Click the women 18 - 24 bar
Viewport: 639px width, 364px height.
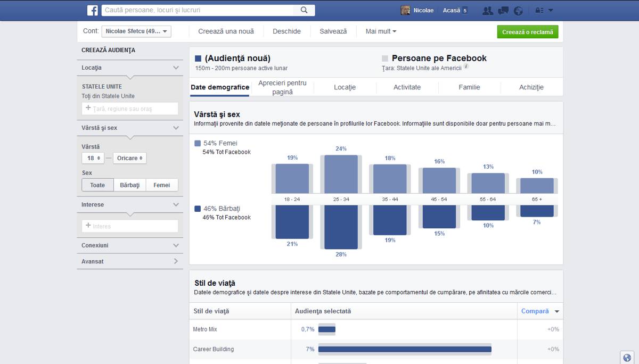[x=292, y=178]
